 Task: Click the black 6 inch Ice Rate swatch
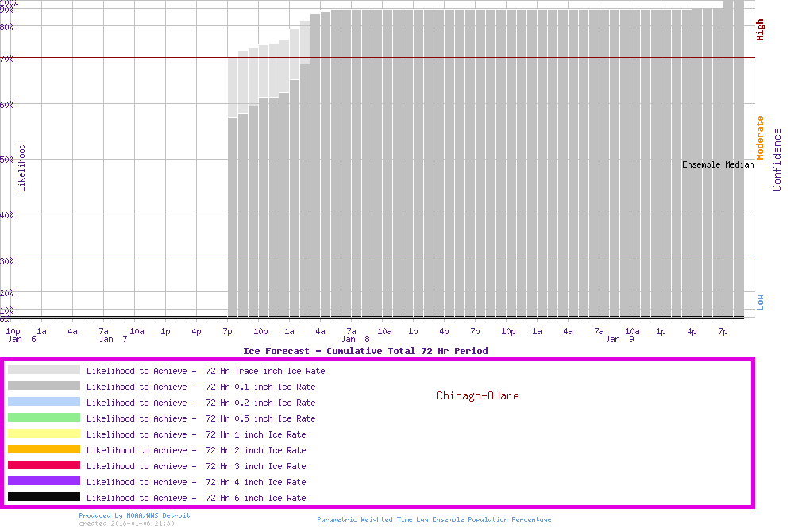coord(44,497)
